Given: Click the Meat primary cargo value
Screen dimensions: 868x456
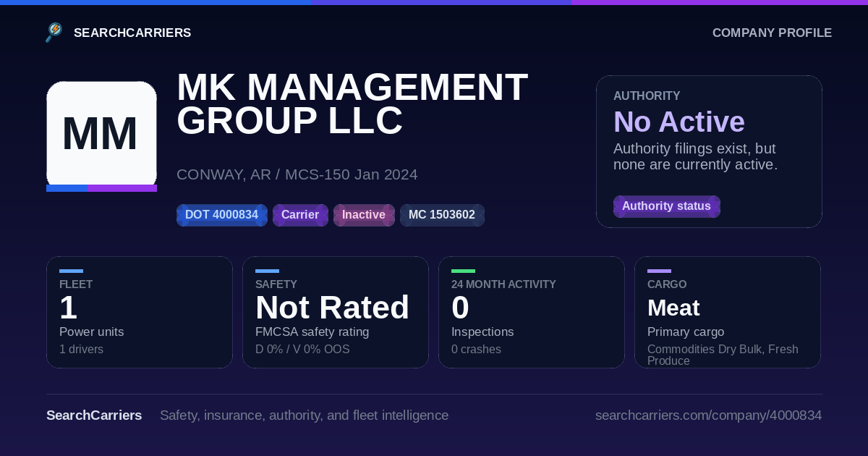Looking at the screenshot, I should coord(673,308).
